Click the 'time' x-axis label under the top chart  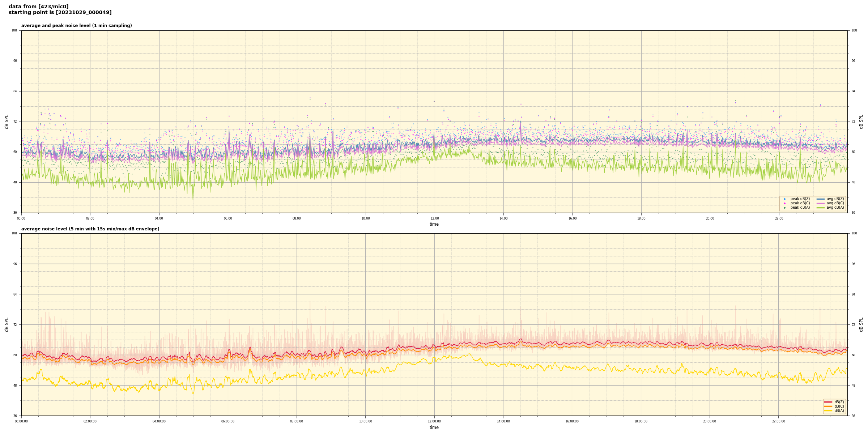434,224
